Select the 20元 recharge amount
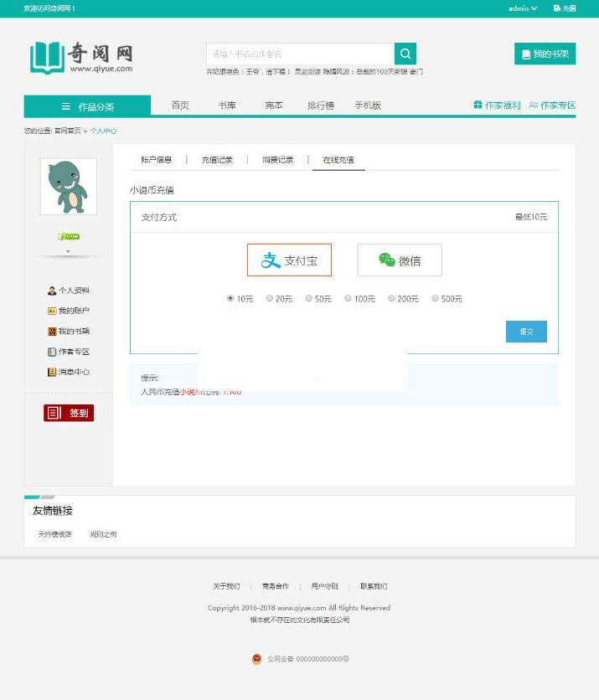The width and height of the screenshot is (599, 700). pyautogui.click(x=270, y=298)
